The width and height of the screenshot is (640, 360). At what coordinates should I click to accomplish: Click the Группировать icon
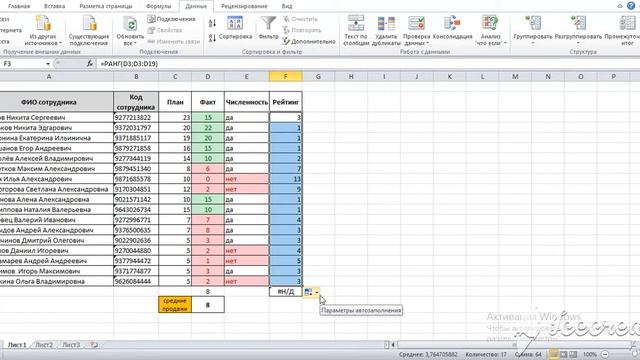coord(533,23)
